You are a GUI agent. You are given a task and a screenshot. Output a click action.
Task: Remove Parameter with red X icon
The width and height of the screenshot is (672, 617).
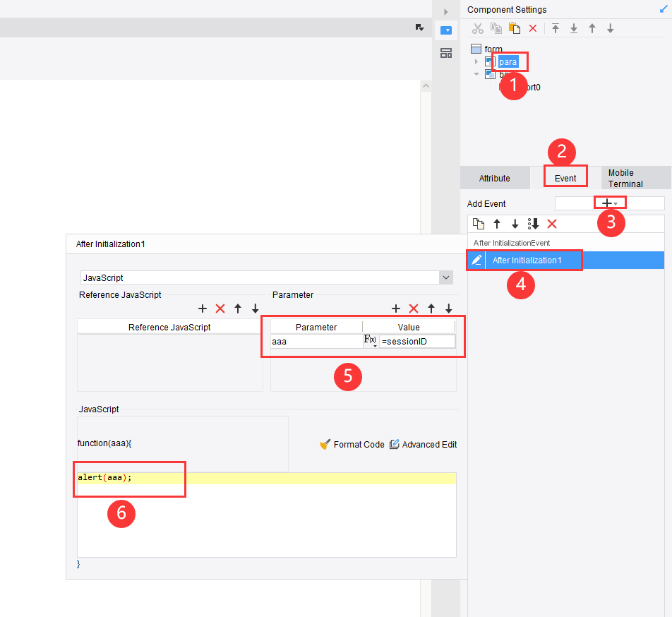point(414,308)
